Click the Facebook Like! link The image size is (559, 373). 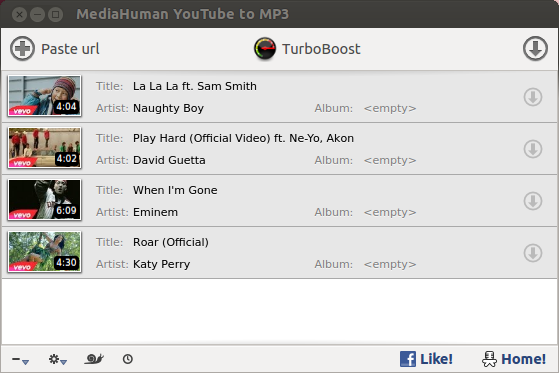426,359
